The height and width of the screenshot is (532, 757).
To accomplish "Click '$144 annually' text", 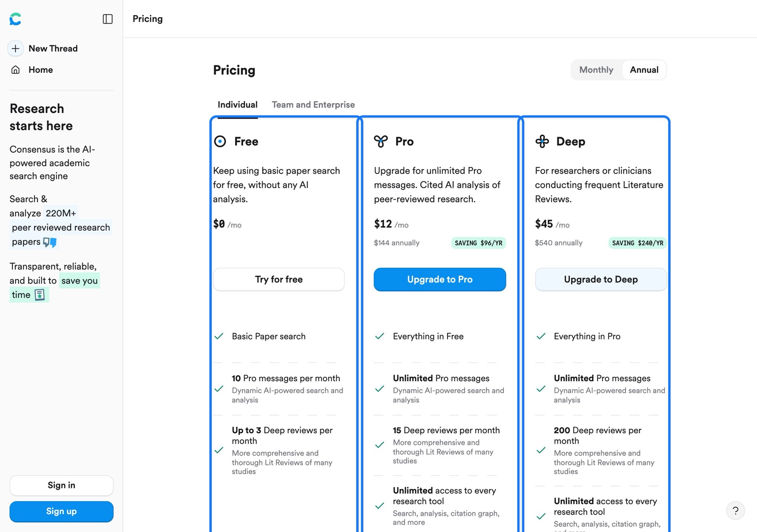I will coord(397,243).
